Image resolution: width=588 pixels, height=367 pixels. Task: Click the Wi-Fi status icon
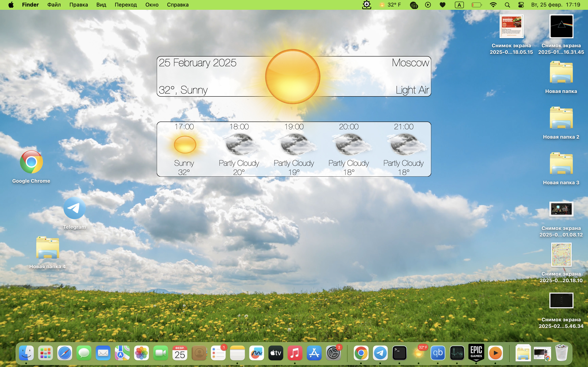coord(493,5)
